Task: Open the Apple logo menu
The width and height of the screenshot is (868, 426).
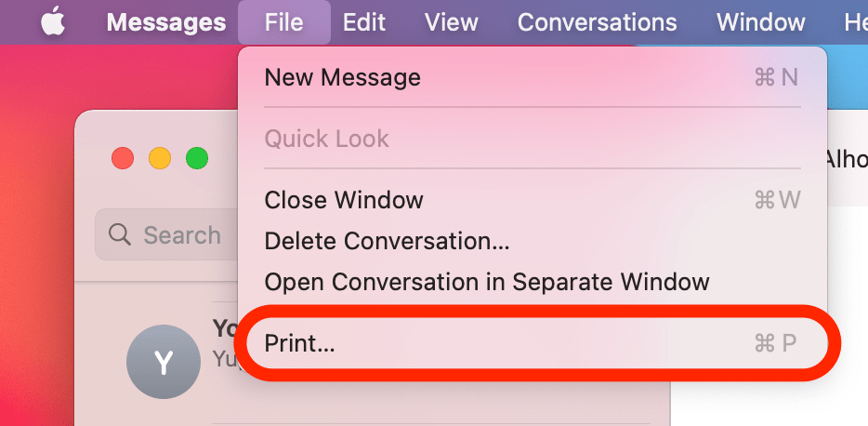Action: point(52,21)
